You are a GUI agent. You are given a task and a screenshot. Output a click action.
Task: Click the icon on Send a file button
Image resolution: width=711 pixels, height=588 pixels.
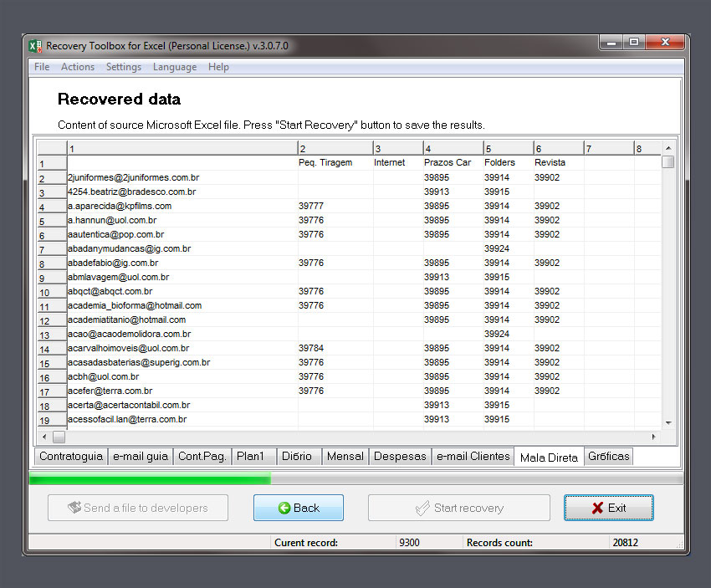click(x=74, y=507)
